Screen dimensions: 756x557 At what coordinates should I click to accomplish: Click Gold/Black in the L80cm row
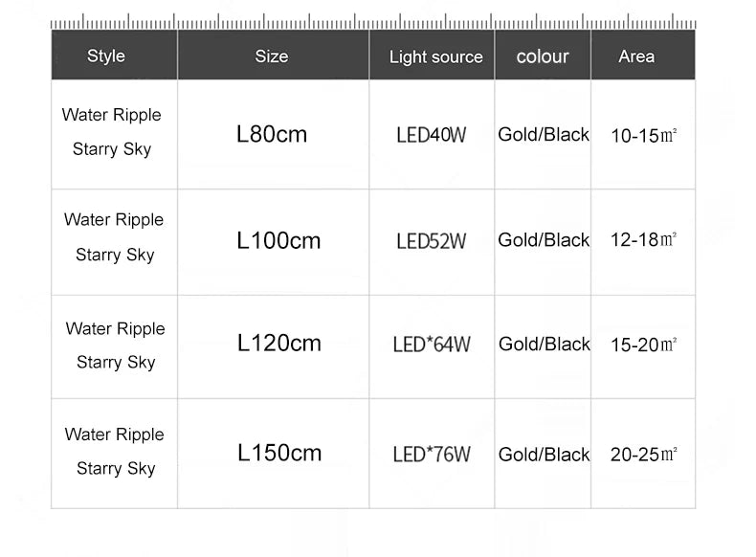[544, 135]
